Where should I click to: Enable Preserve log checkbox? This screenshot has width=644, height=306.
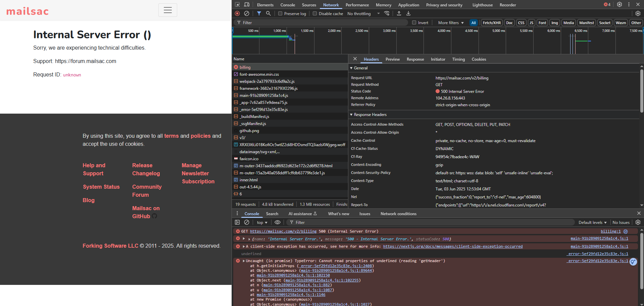pyautogui.click(x=280, y=13)
